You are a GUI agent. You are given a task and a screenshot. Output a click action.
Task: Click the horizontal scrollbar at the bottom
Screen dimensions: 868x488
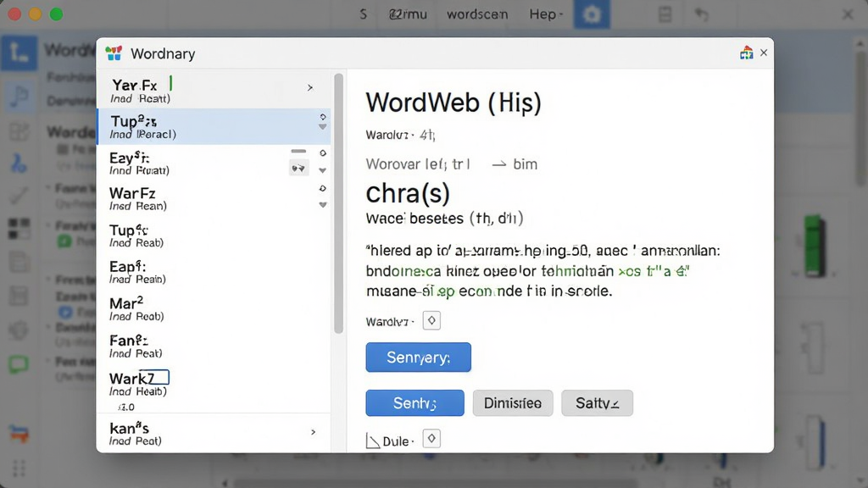pos(435,483)
